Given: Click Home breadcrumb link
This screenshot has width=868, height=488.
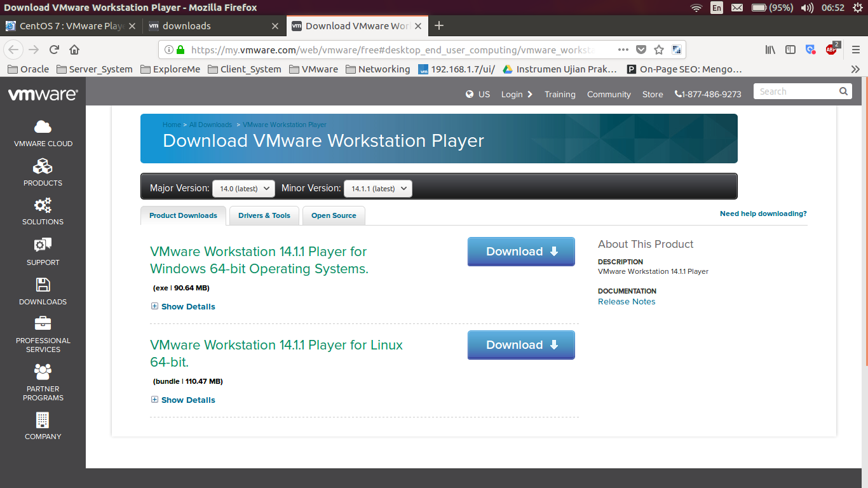Looking at the screenshot, I should (x=172, y=125).
